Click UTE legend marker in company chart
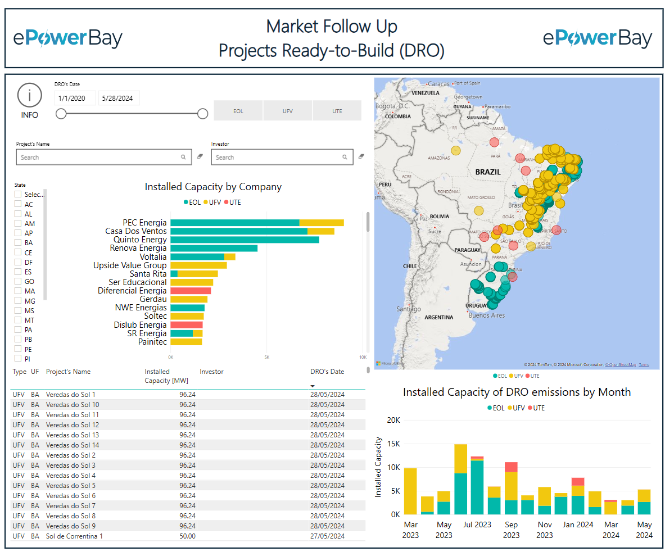Screen dimensions: 666x552 tap(226, 203)
